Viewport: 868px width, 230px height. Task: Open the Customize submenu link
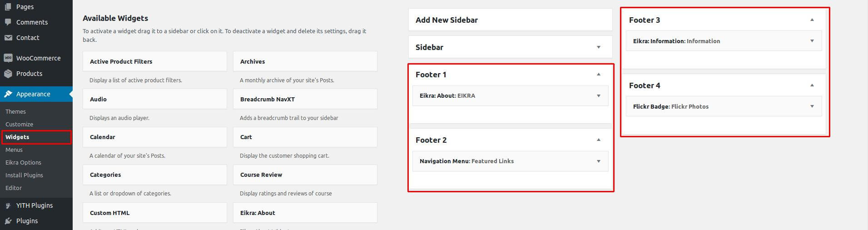coord(19,124)
